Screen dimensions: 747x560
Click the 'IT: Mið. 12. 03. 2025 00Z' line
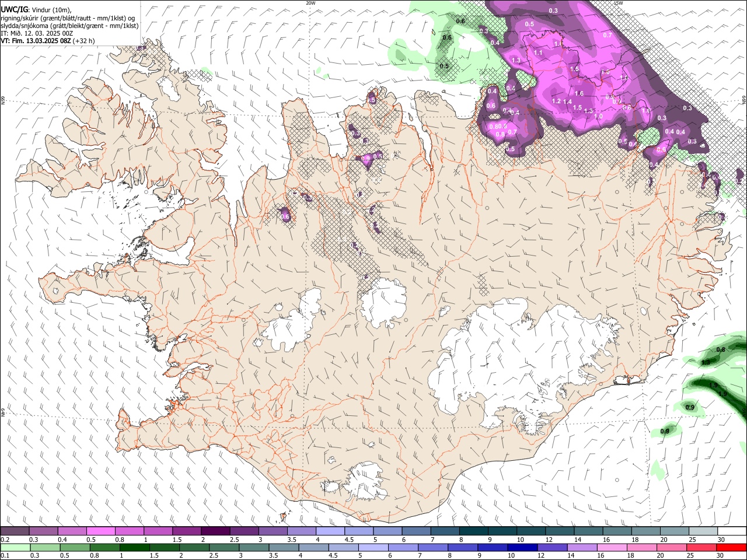(37, 33)
